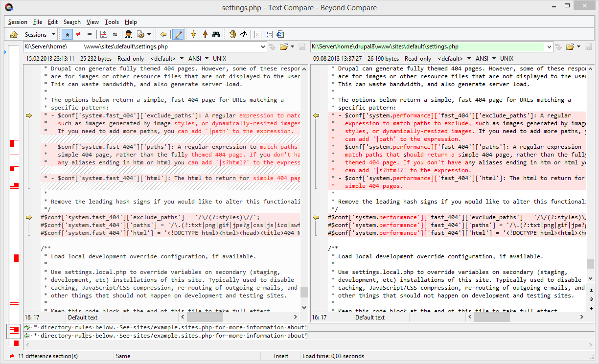The width and height of the screenshot is (599, 364).
Task: Open Find with binoculars icon
Action: pyautogui.click(x=216, y=34)
